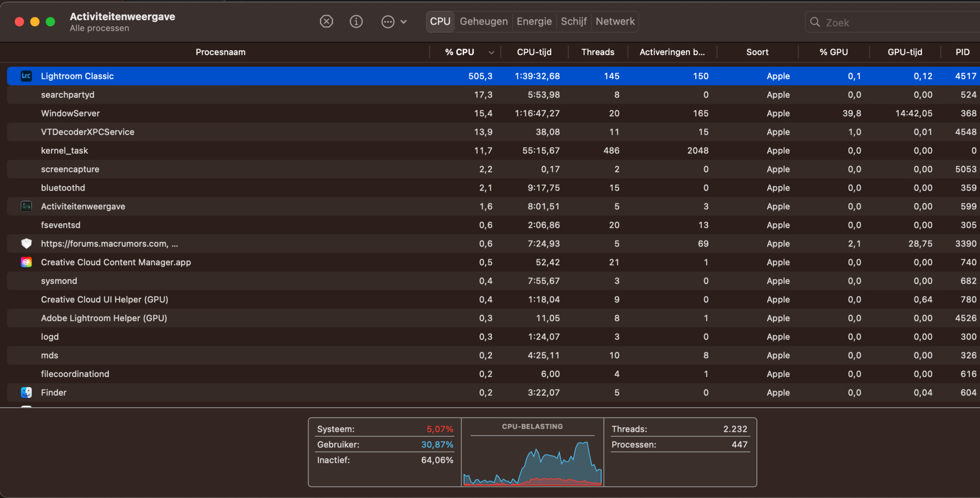Sort by the Threads column header

[x=598, y=52]
